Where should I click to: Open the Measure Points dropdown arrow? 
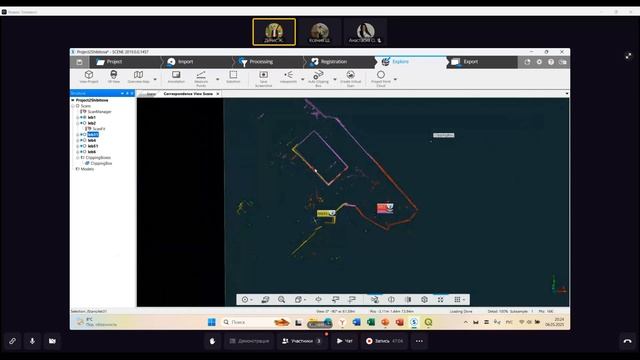click(x=218, y=79)
